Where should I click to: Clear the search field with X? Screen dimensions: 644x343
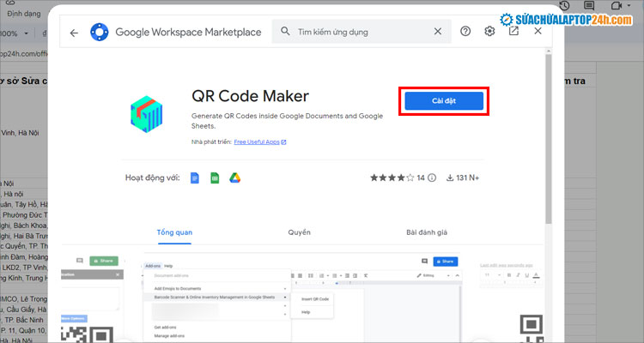[x=438, y=32]
